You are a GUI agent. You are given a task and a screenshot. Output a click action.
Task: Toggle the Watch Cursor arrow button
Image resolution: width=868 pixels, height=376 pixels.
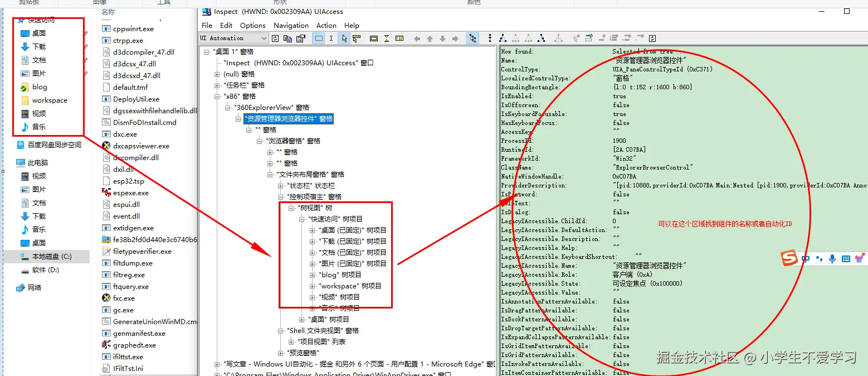coord(344,38)
